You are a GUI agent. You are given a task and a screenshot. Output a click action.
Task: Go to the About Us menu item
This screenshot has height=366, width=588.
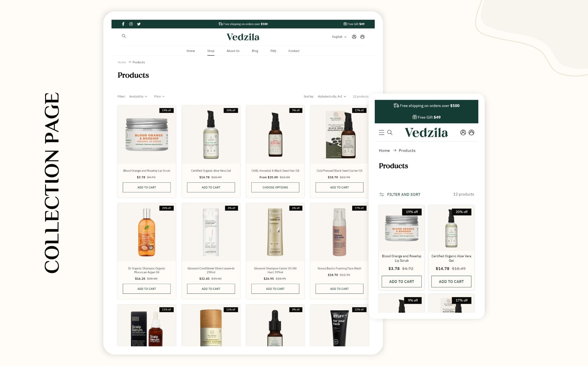[233, 51]
